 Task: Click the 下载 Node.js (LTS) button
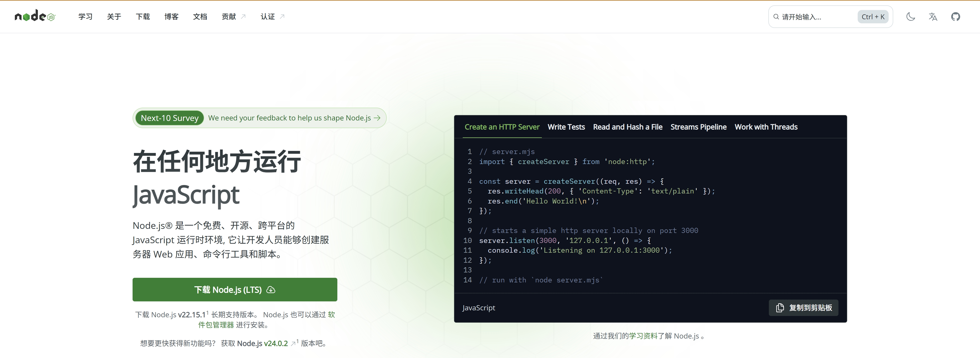[235, 289]
